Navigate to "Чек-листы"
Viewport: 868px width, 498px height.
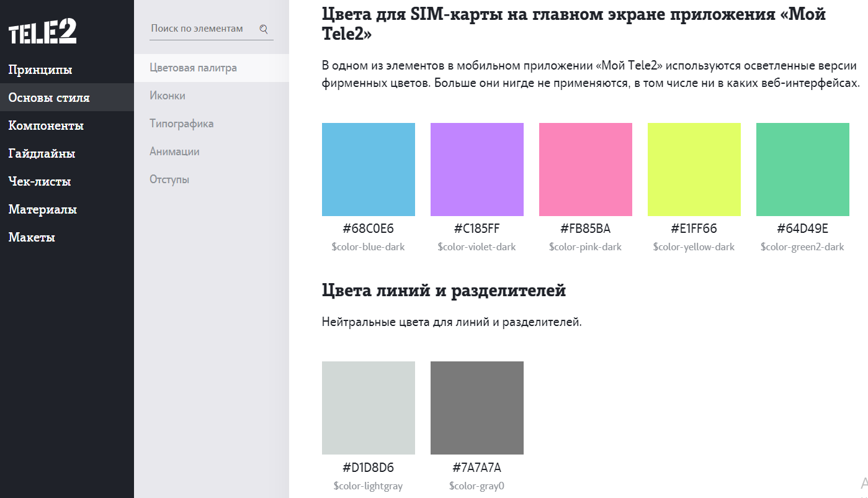pyautogui.click(x=40, y=181)
